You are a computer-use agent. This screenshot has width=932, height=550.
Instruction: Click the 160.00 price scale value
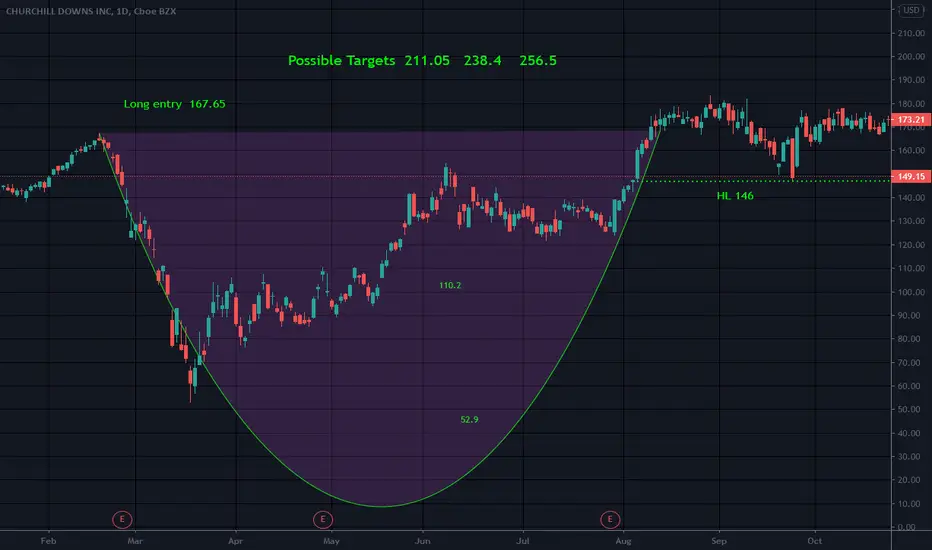coord(911,151)
